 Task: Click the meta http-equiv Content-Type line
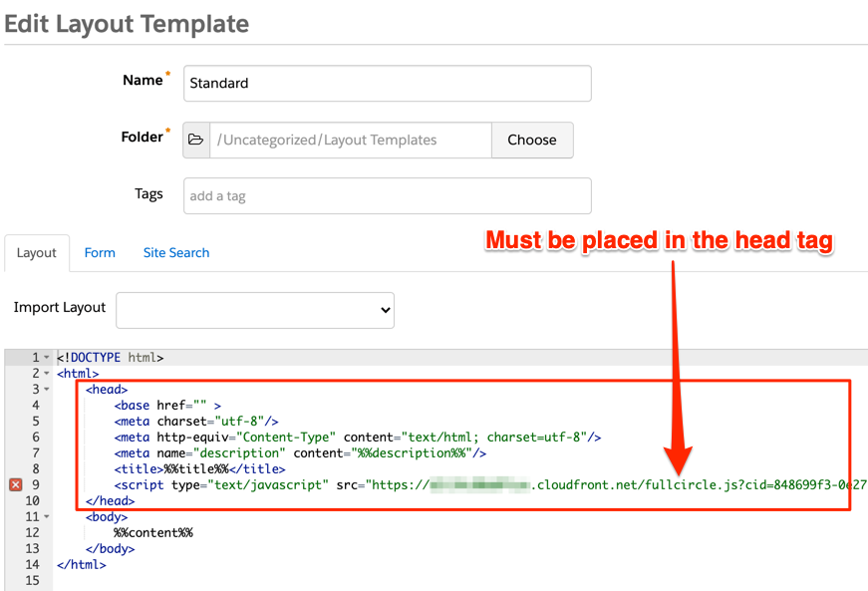(x=358, y=438)
